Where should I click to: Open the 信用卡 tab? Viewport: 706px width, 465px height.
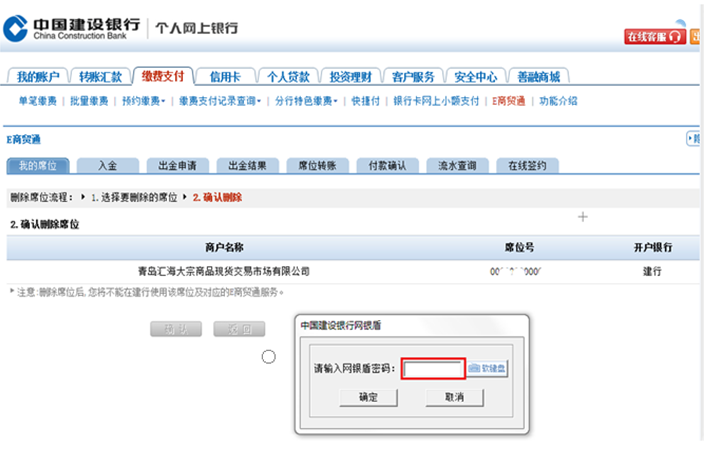pos(225,77)
